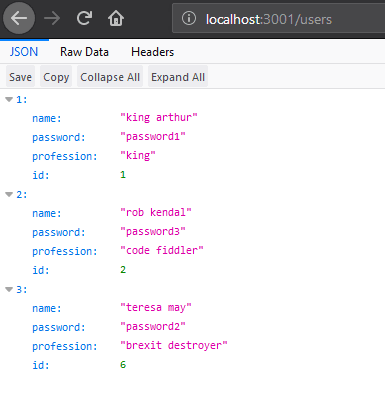Click the id value 2
Image resolution: width=385 pixels, height=412 pixels.
(123, 269)
